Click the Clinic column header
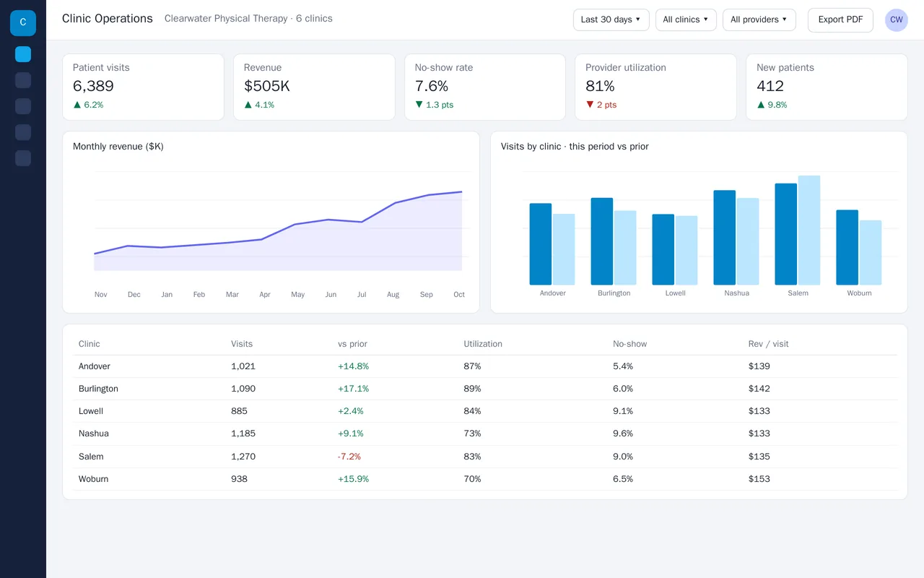The height and width of the screenshot is (578, 924). [x=90, y=344]
